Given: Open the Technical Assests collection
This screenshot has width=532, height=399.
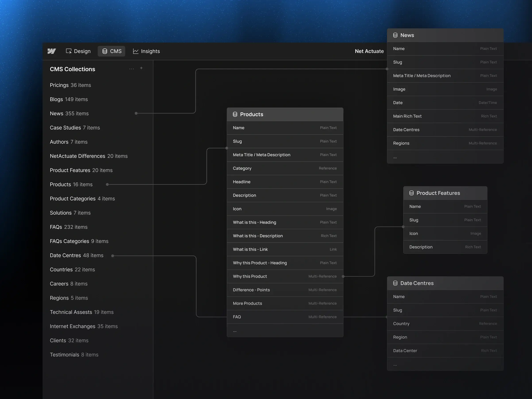Looking at the screenshot, I should [x=82, y=312].
